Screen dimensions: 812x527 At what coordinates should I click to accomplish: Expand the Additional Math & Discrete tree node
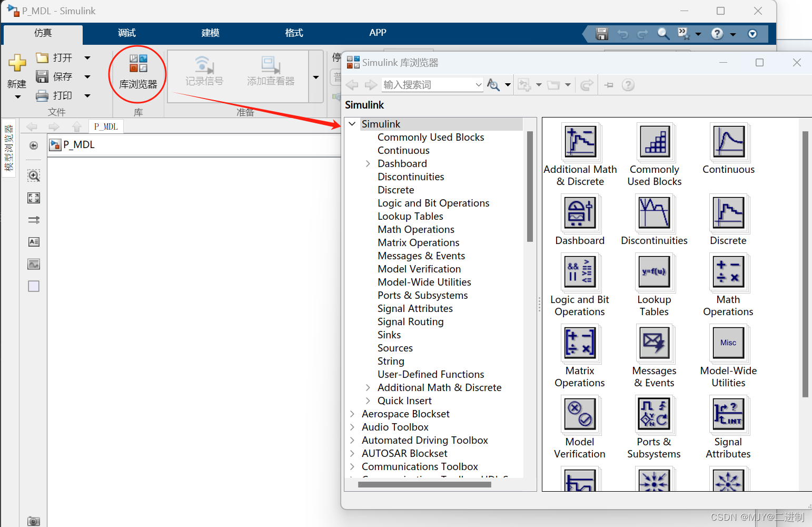pos(368,387)
